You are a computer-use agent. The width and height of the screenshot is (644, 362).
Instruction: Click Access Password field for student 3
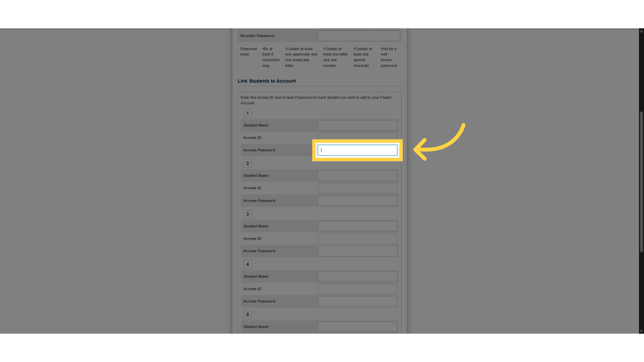click(358, 251)
